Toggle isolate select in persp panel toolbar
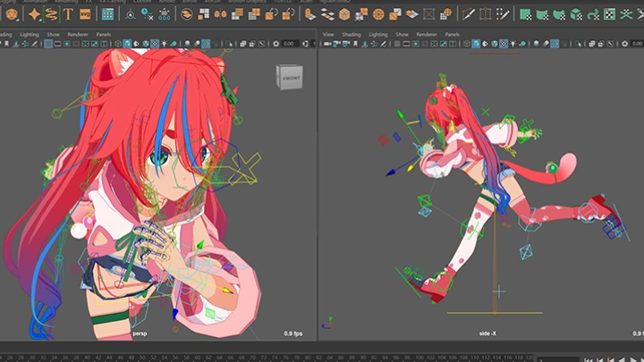This screenshot has height=362, width=644. pos(229,44)
